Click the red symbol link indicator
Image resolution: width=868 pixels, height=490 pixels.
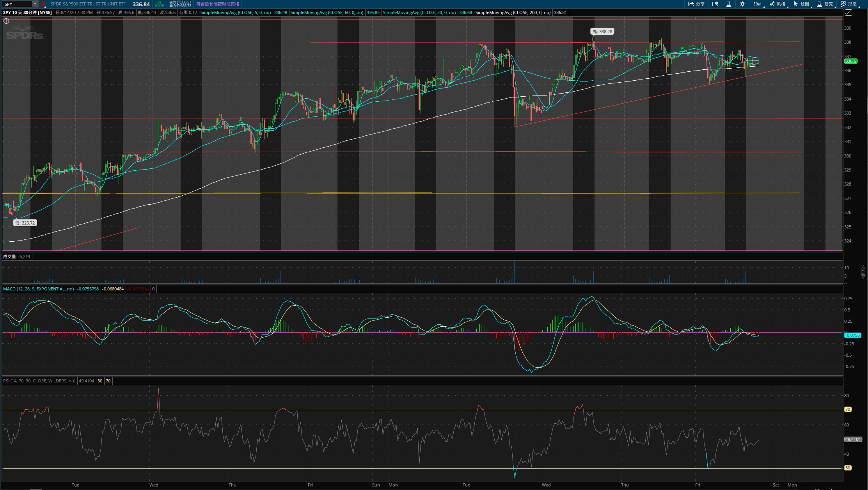[43, 4]
